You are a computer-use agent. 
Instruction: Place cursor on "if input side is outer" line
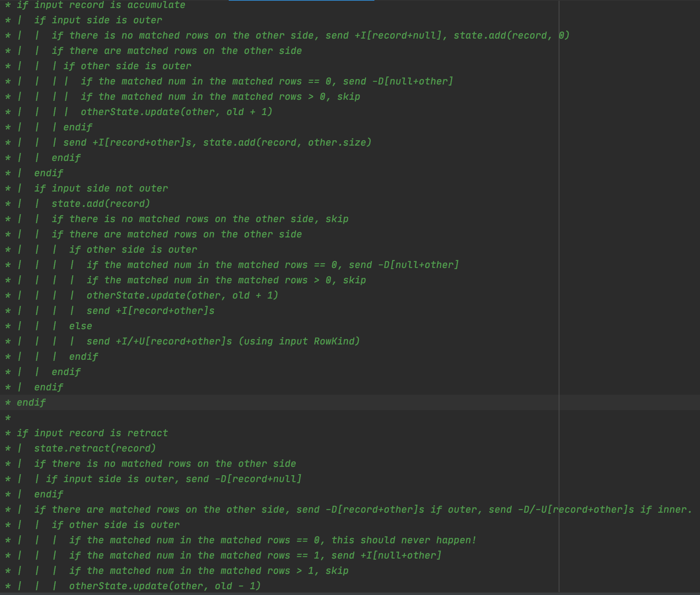coord(98,20)
